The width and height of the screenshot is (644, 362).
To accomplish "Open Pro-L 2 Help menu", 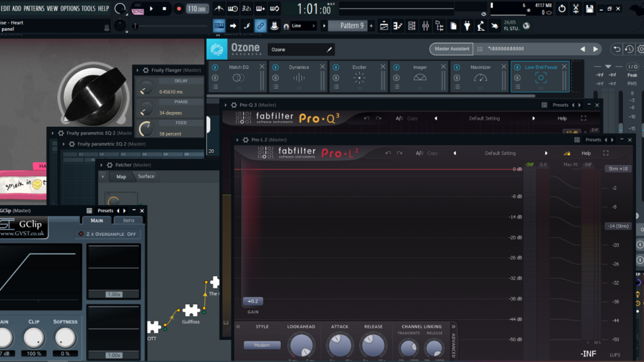I will tap(586, 153).
